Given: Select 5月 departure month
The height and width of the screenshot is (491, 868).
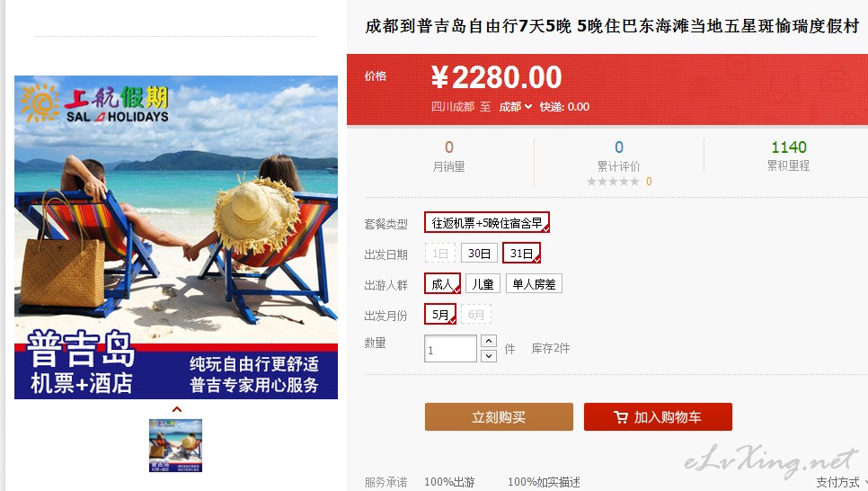Looking at the screenshot, I should click(x=440, y=314).
